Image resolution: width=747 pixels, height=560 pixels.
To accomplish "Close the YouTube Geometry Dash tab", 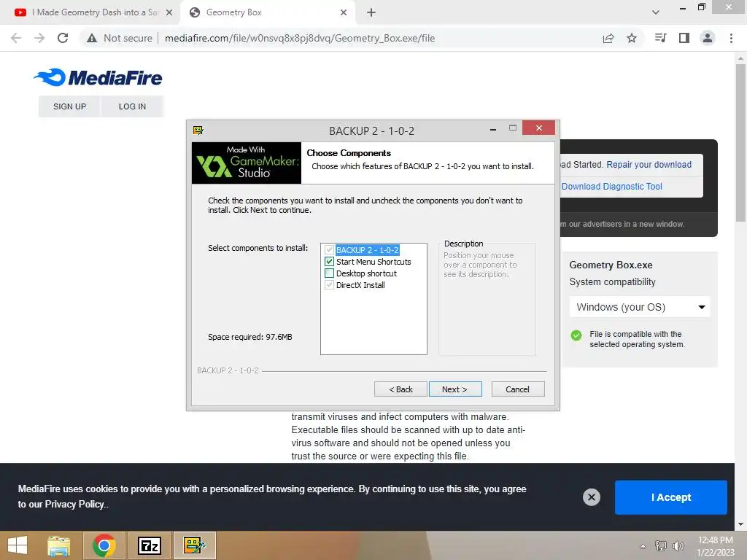I will 169,12.
